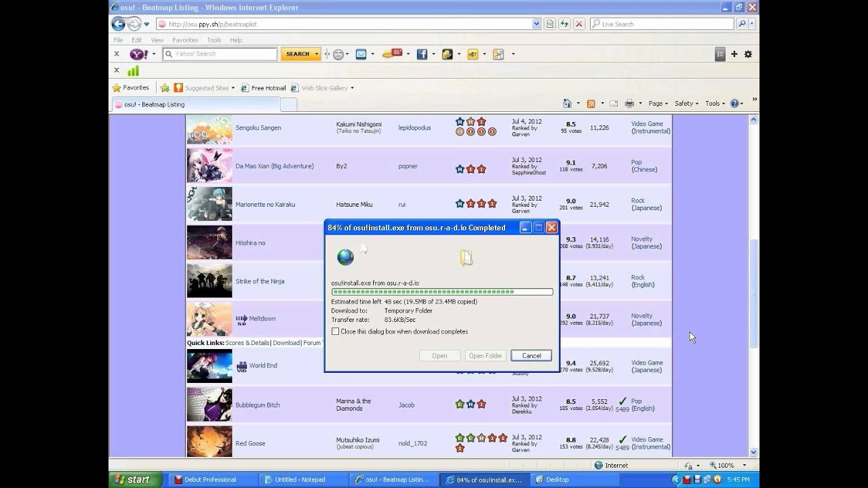Click the Yahoo toolbar settings gear icon
This screenshot has height=488, width=868.
748,54
